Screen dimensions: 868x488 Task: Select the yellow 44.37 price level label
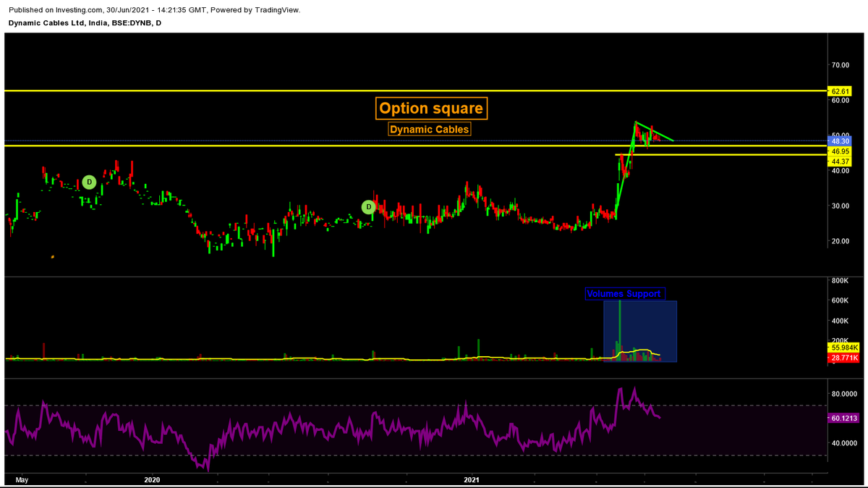[x=841, y=161]
